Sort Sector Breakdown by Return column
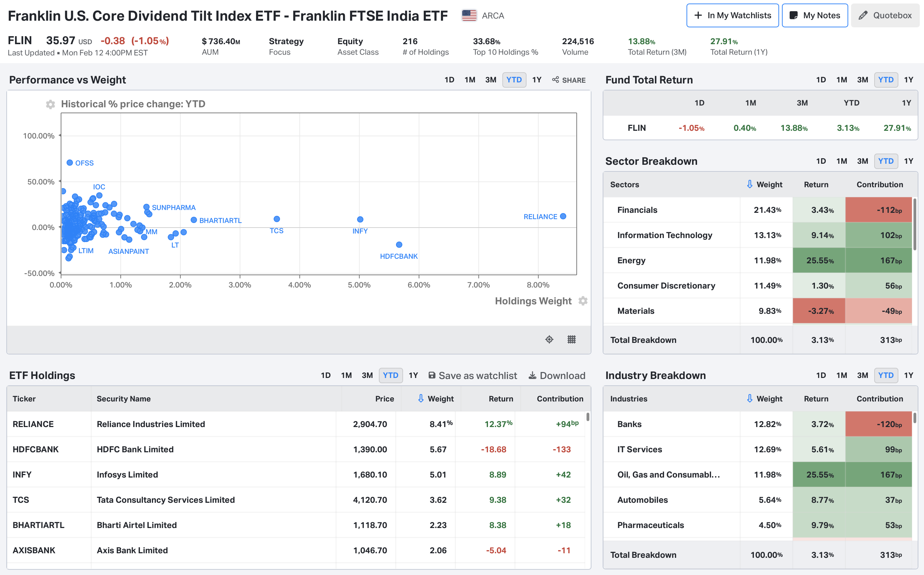Viewport: 924px width, 575px height. [x=816, y=184]
